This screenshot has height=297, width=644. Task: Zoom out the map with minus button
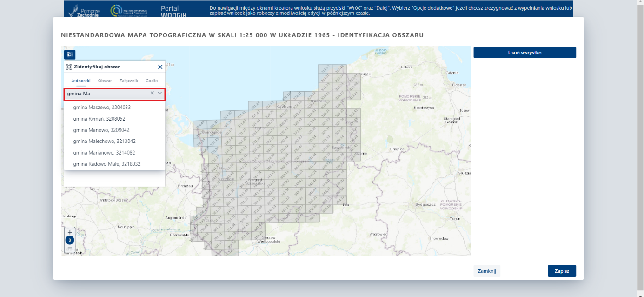pyautogui.click(x=70, y=248)
